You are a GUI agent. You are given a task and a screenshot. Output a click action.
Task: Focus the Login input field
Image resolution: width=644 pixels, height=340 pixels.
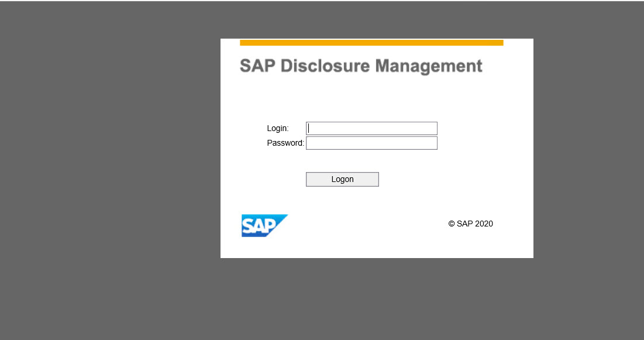click(x=371, y=128)
